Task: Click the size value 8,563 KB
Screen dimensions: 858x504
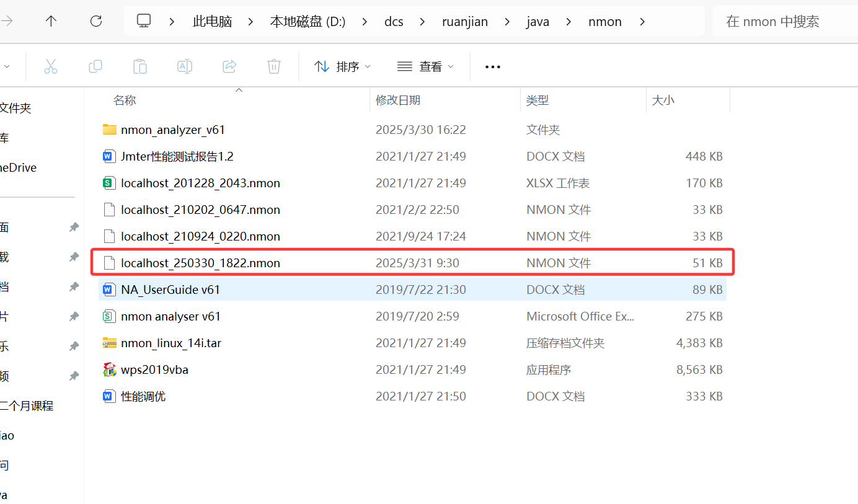Action: tap(699, 369)
